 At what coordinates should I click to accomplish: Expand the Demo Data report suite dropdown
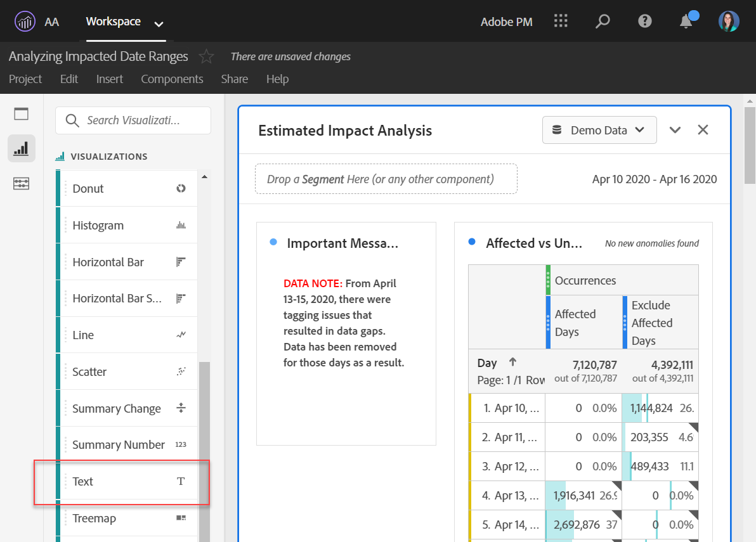(599, 130)
